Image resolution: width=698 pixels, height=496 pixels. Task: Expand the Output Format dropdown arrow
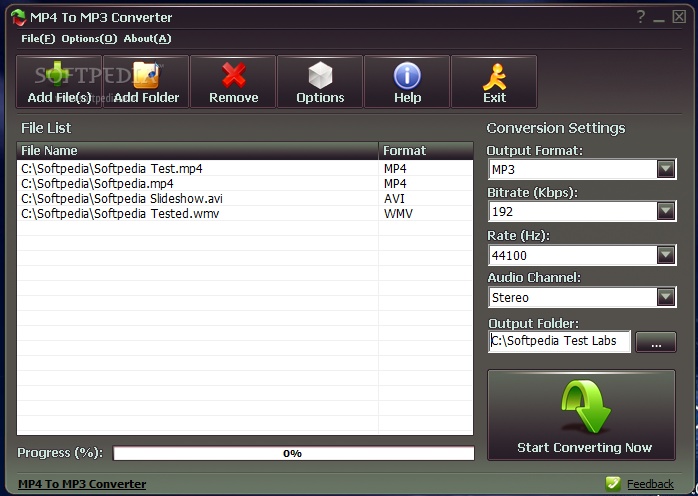click(x=666, y=169)
